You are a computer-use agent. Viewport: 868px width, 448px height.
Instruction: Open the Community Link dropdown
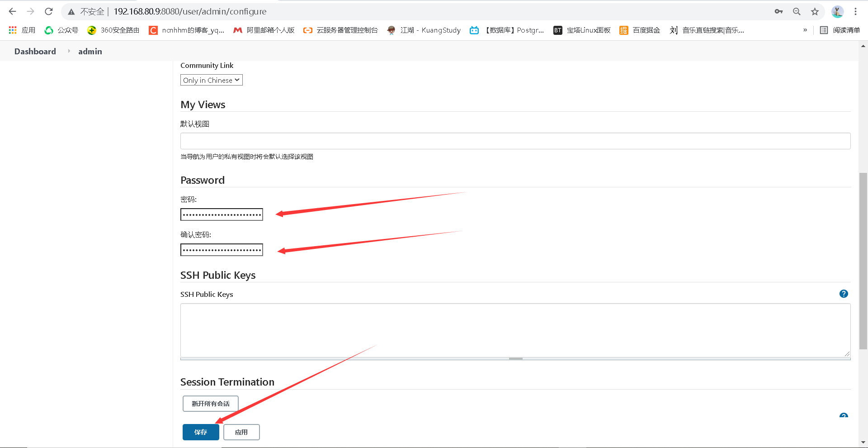(x=212, y=80)
